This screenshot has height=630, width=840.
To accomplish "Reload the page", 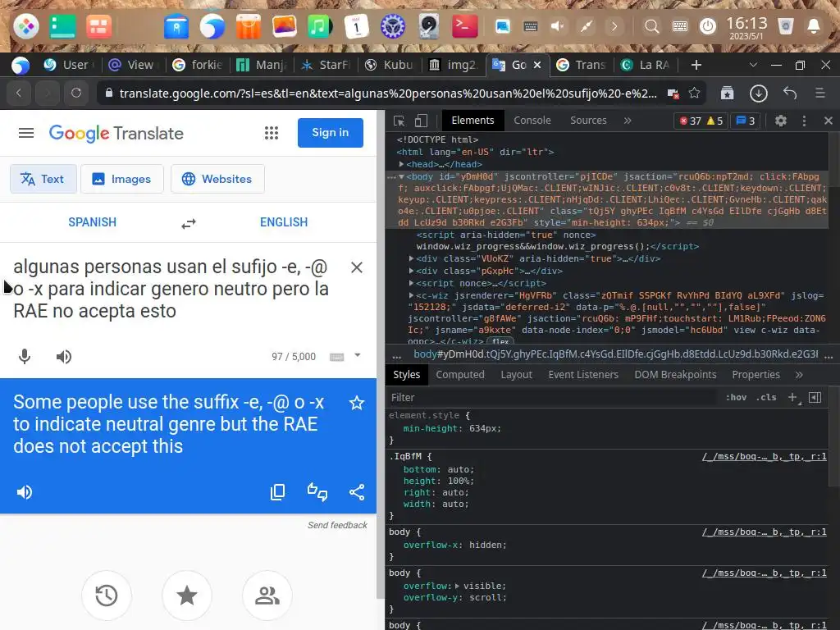I will tap(76, 94).
